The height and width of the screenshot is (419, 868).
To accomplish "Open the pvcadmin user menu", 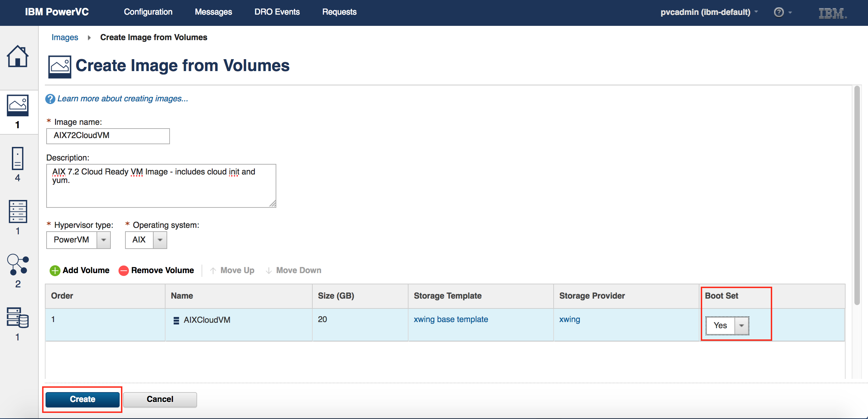I will pos(709,12).
